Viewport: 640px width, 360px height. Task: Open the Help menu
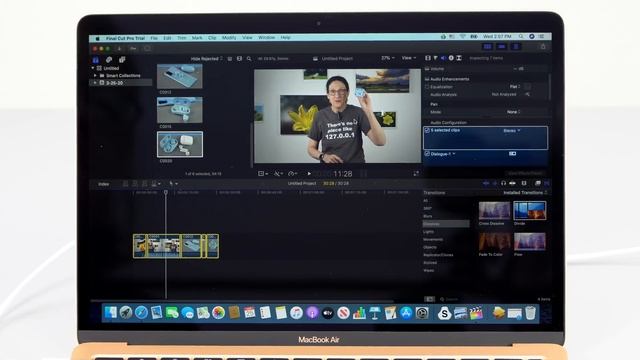coord(285,38)
